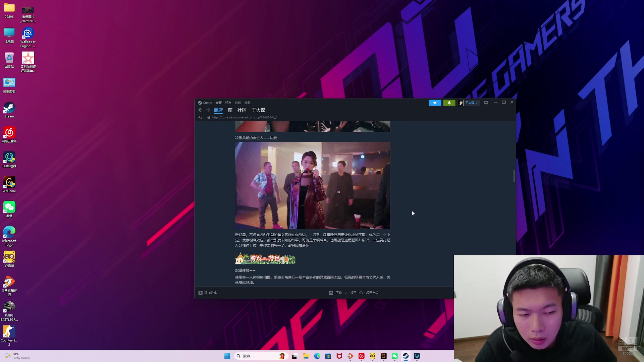Open the Steam menu
This screenshot has width=644, height=362.
click(x=205, y=103)
